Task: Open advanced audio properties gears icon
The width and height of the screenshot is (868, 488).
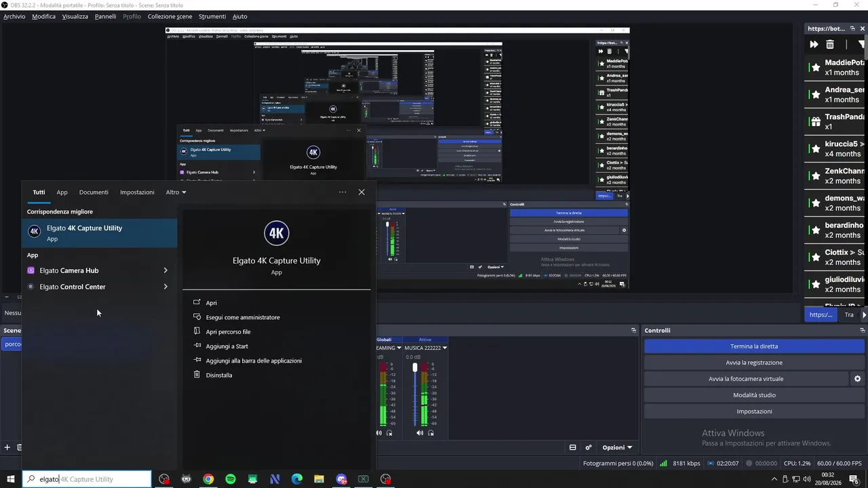Action: click(x=589, y=447)
